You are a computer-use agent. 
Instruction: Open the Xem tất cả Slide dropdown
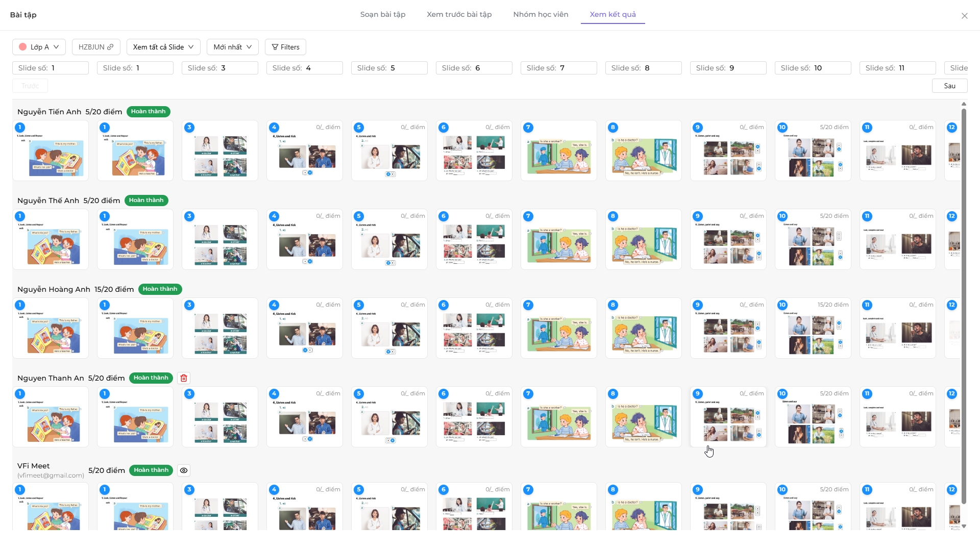[163, 47]
